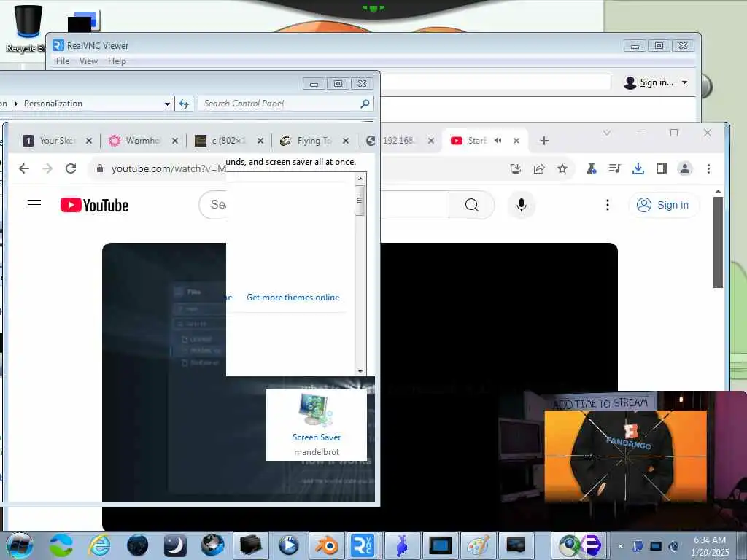Click the Chrome profile avatar icon
Screen dimensions: 747x560
click(x=685, y=168)
